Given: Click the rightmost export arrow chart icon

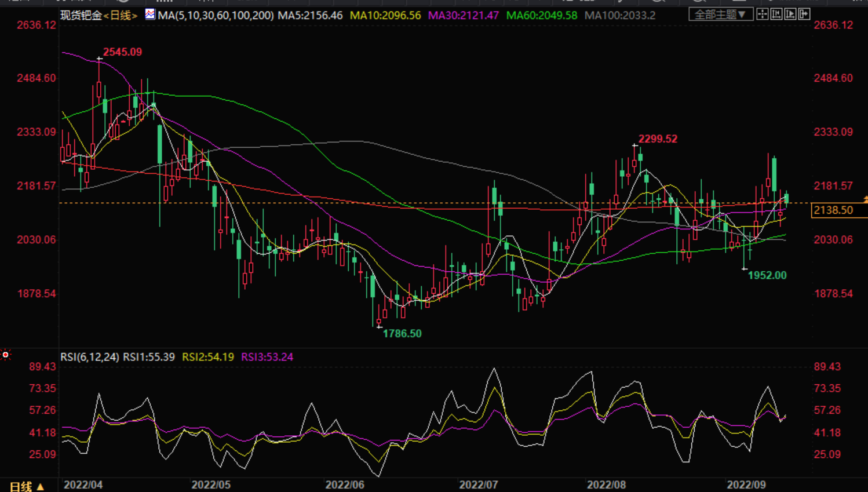Looking at the screenshot, I should tap(804, 14).
